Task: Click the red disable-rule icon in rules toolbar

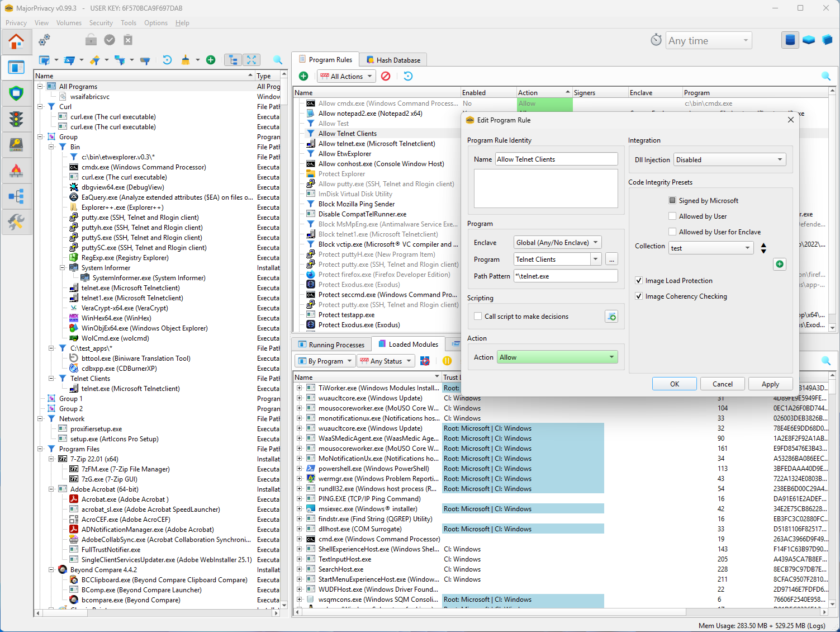Action: coord(386,76)
